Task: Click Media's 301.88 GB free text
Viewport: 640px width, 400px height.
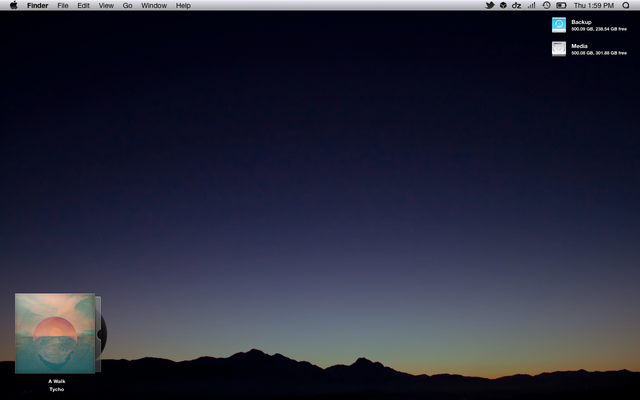Action: click(x=609, y=53)
